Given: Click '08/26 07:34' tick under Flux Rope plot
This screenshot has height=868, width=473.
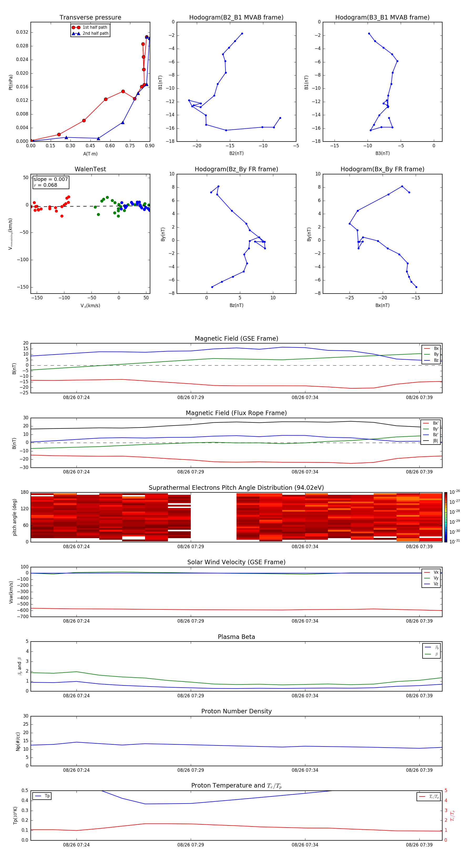Looking at the screenshot, I should 305,472.
